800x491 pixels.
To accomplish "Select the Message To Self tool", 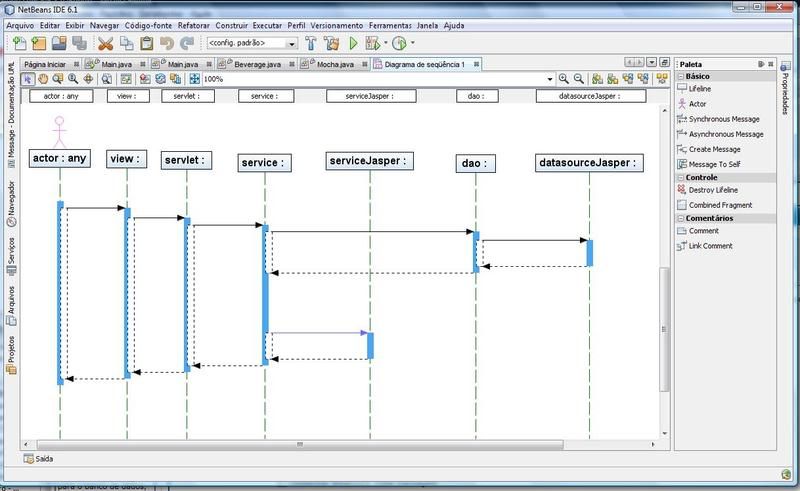I will click(x=714, y=164).
